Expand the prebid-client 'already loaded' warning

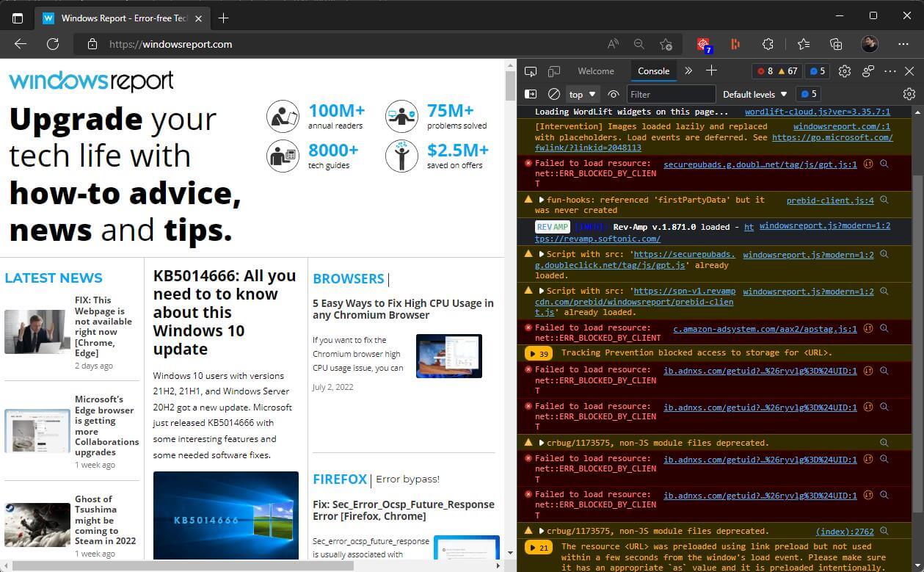point(542,292)
